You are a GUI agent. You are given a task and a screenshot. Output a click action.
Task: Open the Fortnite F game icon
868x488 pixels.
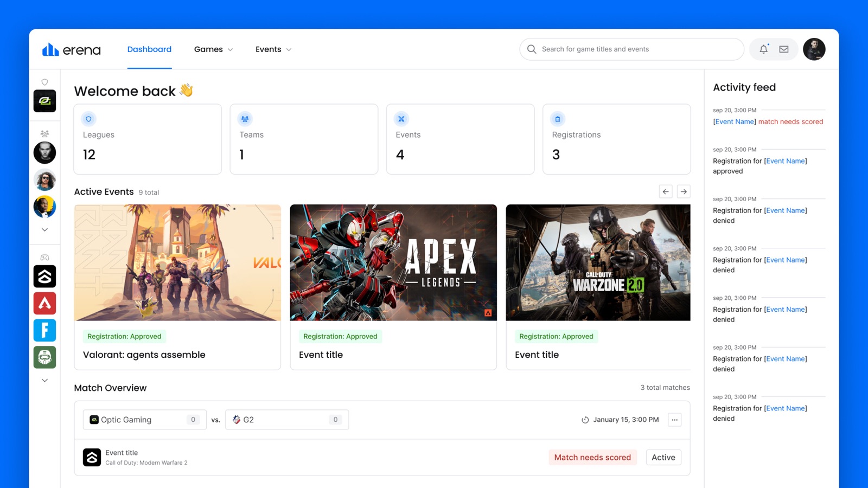pyautogui.click(x=44, y=330)
